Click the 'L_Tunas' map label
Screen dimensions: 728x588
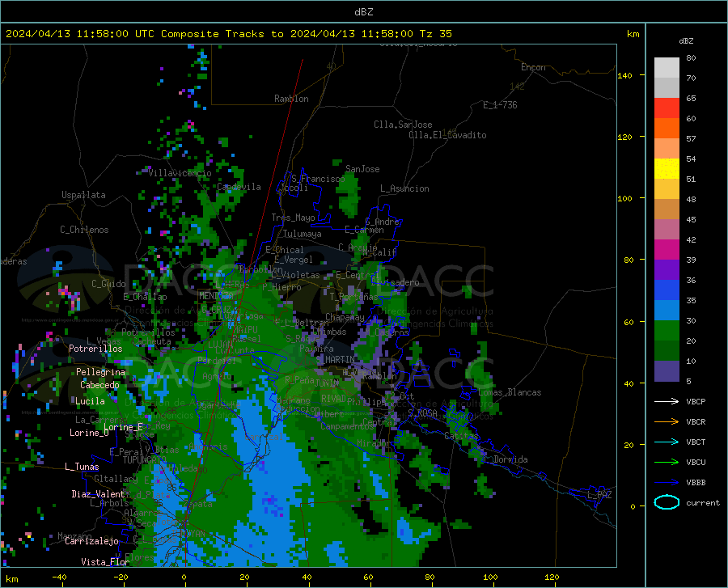click(82, 467)
